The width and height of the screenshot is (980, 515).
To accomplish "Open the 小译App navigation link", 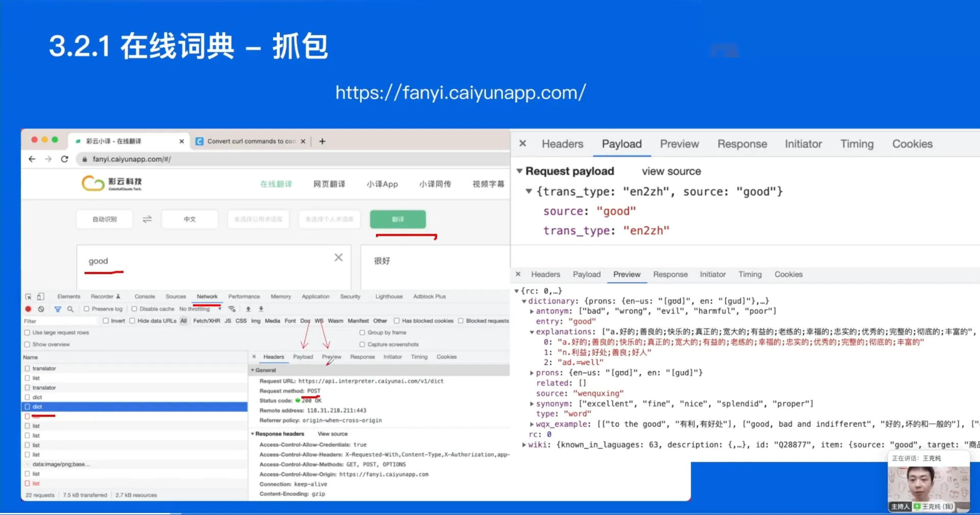I will click(x=382, y=184).
